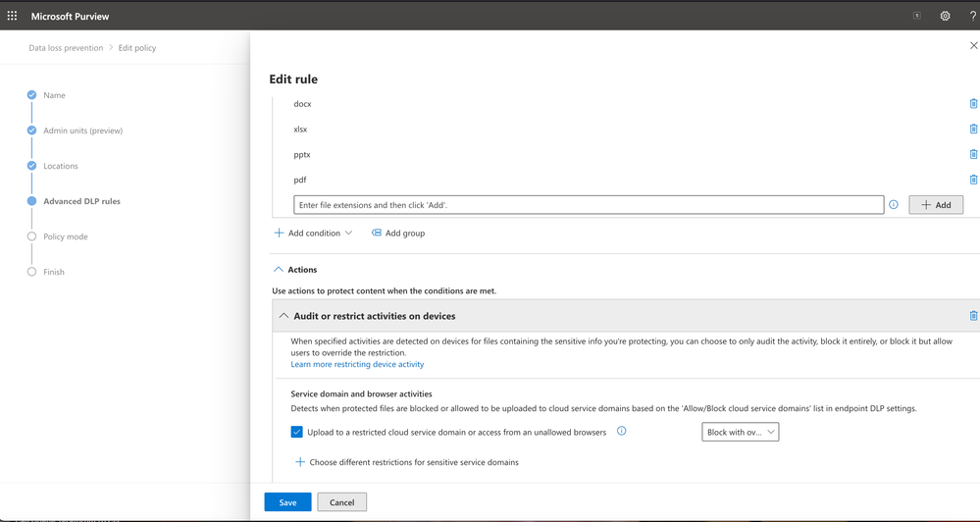This screenshot has width=980, height=522.
Task: Remove the pptx file extension entry
Action: pyautogui.click(x=973, y=154)
